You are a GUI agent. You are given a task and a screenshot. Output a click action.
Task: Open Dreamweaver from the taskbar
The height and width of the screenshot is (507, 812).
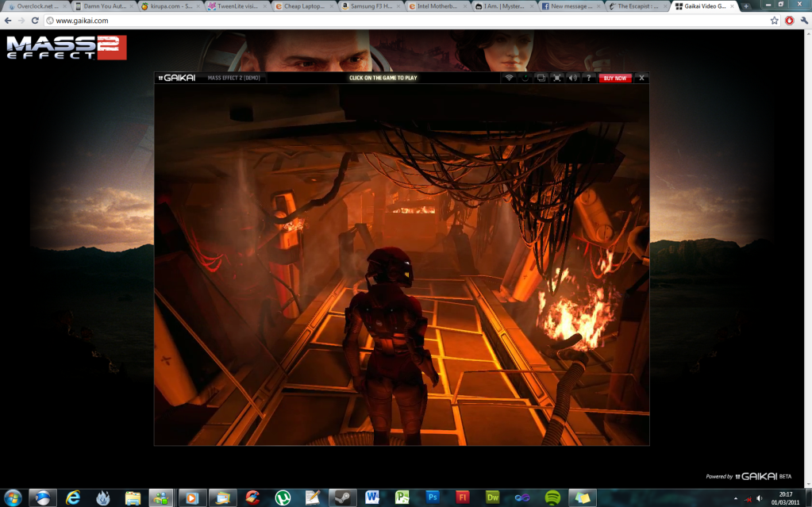click(492, 497)
